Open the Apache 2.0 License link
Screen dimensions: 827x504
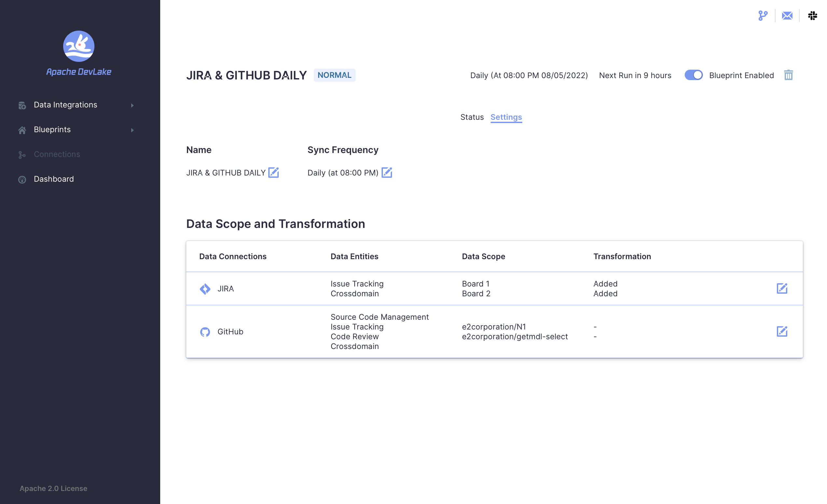[53, 488]
